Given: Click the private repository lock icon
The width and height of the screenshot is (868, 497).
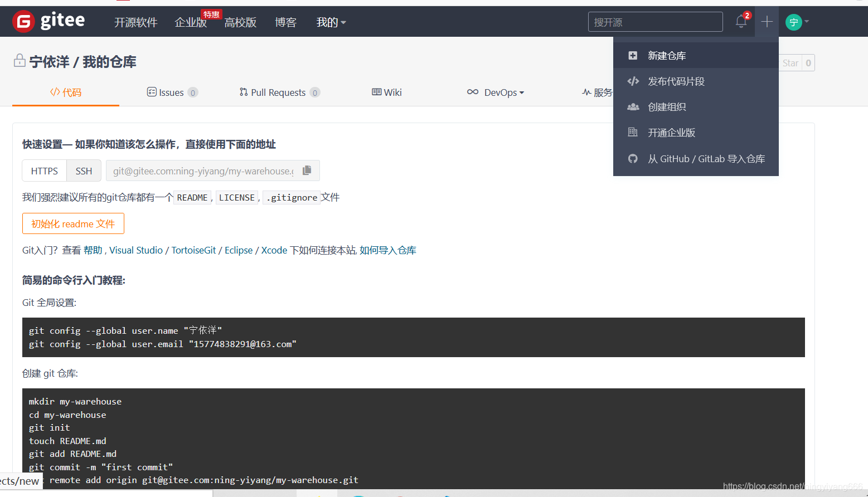Looking at the screenshot, I should tap(20, 60).
